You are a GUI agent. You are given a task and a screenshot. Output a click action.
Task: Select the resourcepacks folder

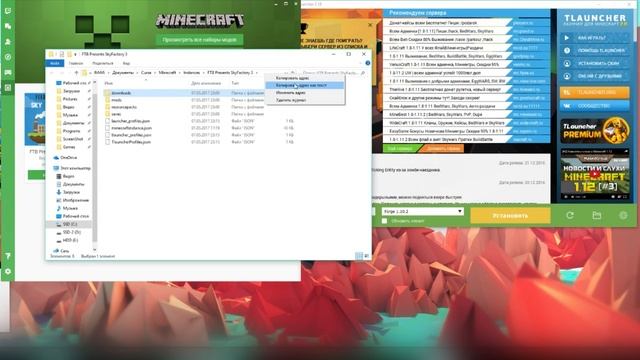pyautogui.click(x=124, y=107)
